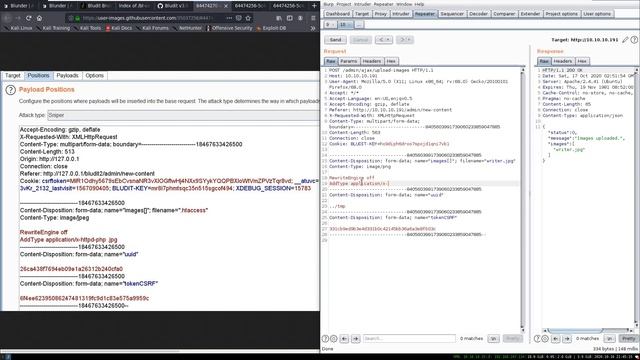
Task: Show the request Params view
Action: coord(348,61)
